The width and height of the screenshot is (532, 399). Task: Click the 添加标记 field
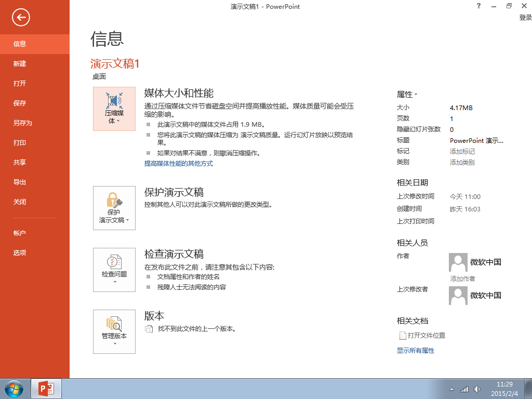[462, 151]
